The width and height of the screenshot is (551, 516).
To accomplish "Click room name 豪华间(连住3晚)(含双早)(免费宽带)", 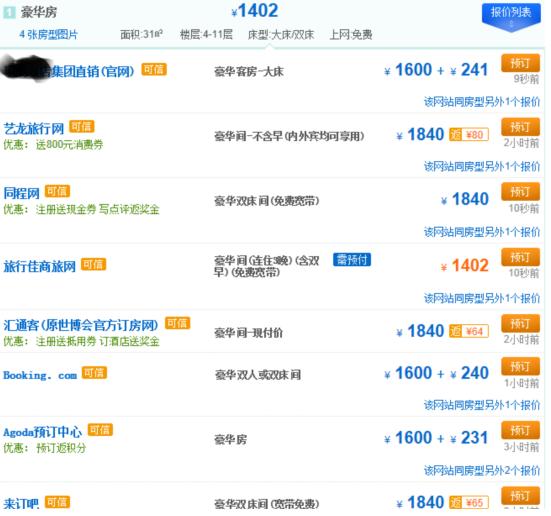I will (x=267, y=266).
